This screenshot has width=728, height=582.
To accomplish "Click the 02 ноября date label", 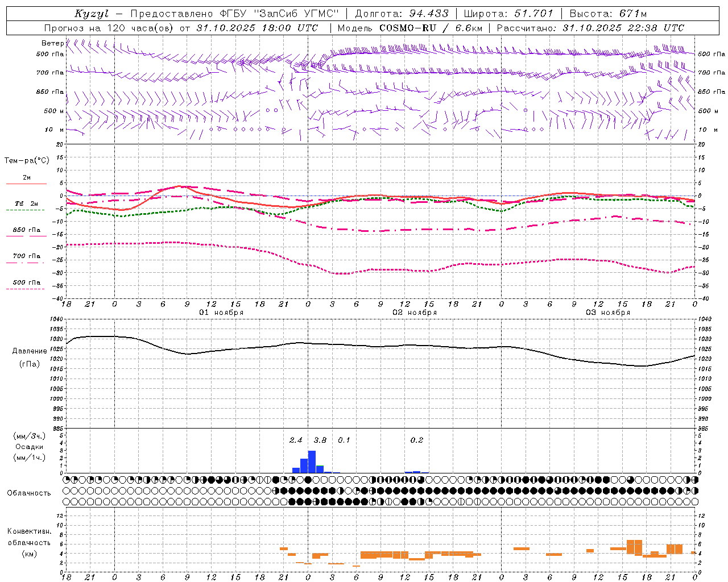I will tap(415, 312).
